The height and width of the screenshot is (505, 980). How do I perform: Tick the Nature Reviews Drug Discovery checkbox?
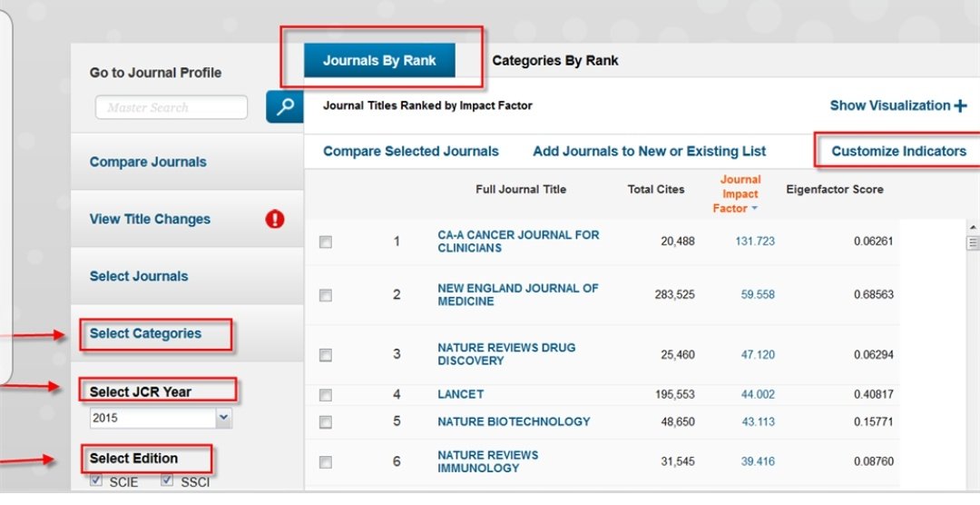(326, 355)
